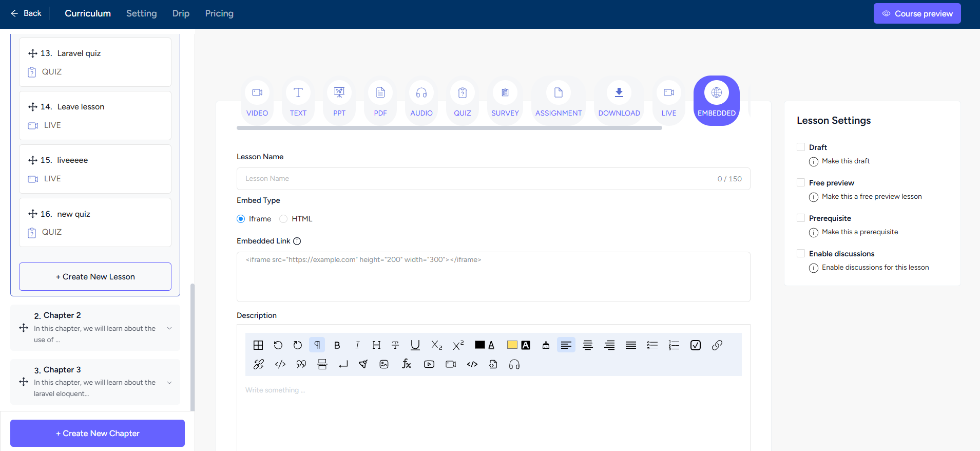Open the Setting tab
Viewport: 980px width, 451px height.
pos(142,13)
